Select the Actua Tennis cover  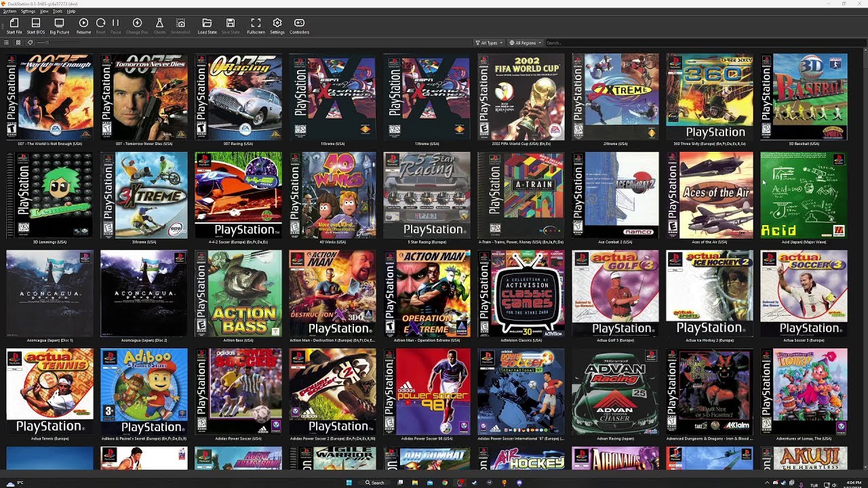(50, 392)
